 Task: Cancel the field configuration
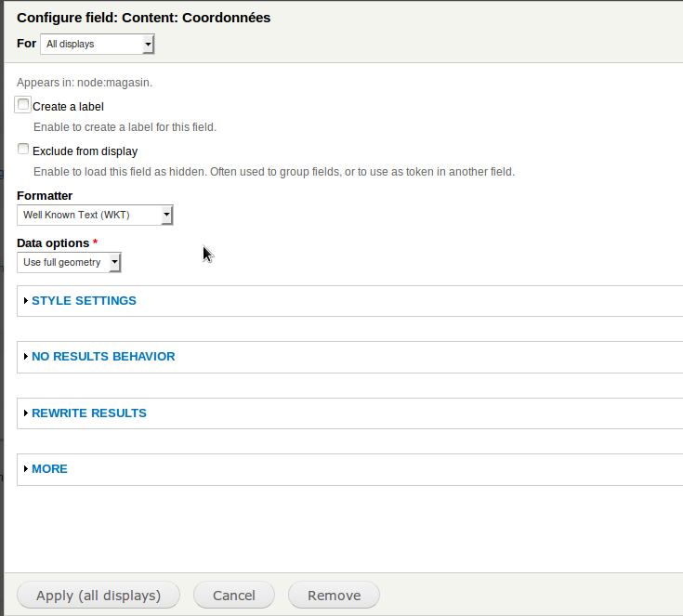coord(234,595)
